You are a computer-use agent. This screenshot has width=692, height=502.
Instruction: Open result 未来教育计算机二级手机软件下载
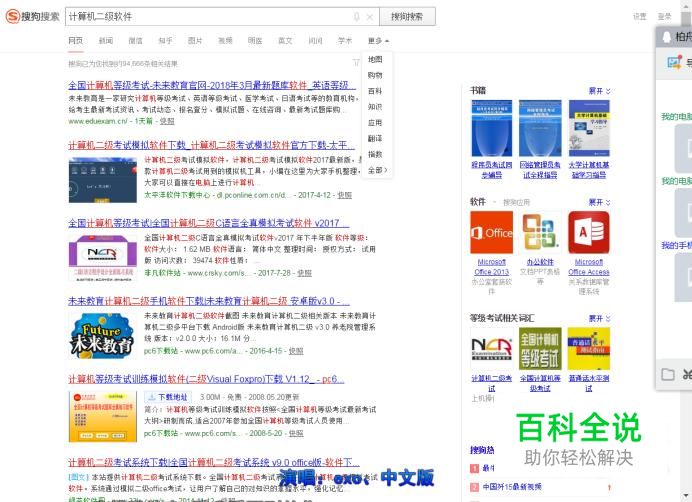(209, 301)
